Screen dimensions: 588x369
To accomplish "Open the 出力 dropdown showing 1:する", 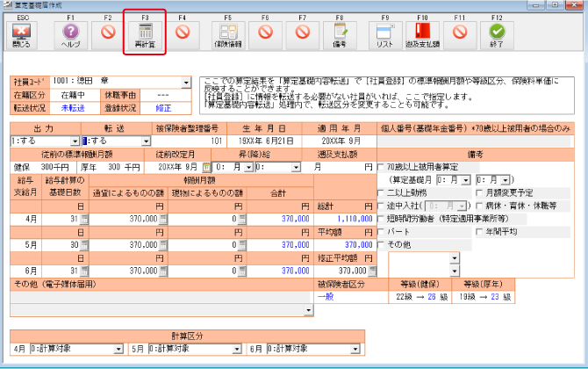I will click(x=75, y=141).
